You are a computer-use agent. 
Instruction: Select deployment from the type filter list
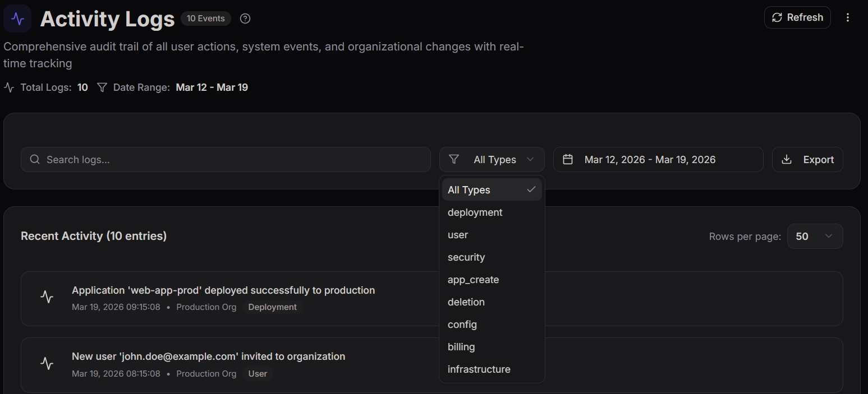475,212
